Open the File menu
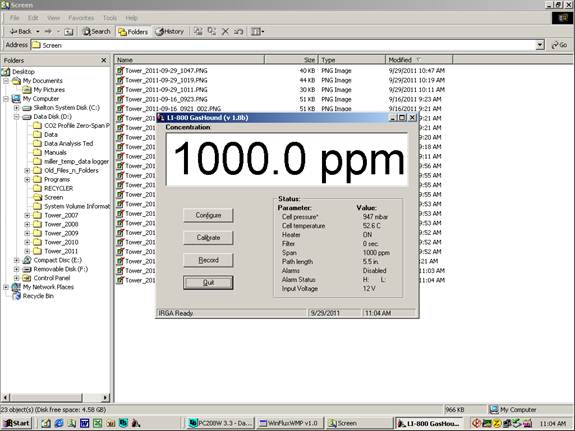This screenshot has height=431, width=575. tap(14, 18)
